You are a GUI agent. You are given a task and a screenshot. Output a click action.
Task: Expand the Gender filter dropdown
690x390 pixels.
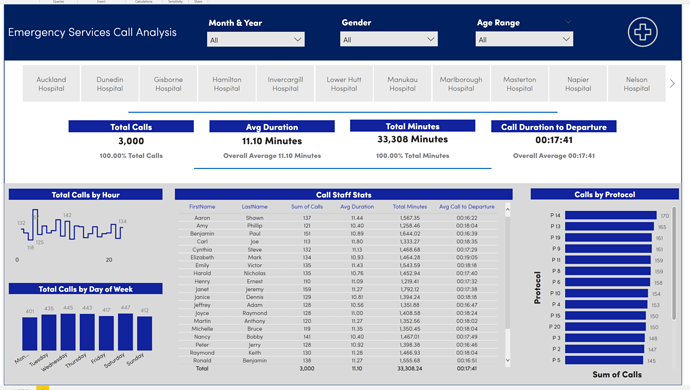389,39
